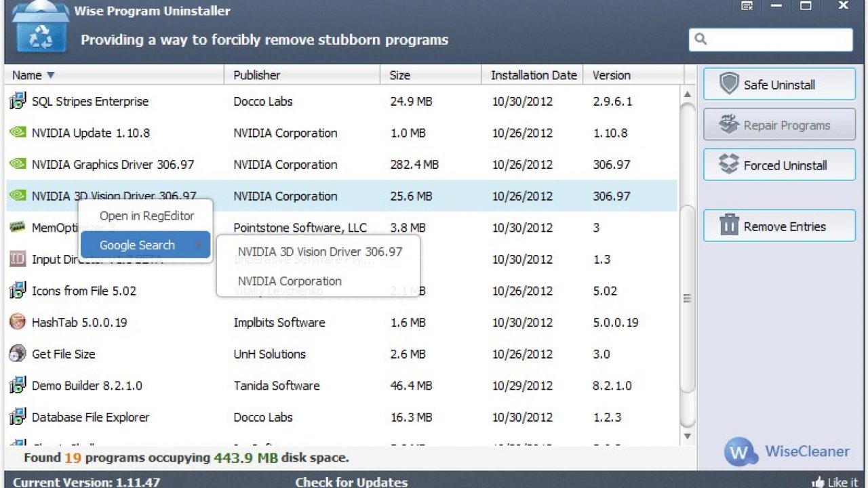
Task: Click the Forced Uninstall stack icon
Action: 729,165
